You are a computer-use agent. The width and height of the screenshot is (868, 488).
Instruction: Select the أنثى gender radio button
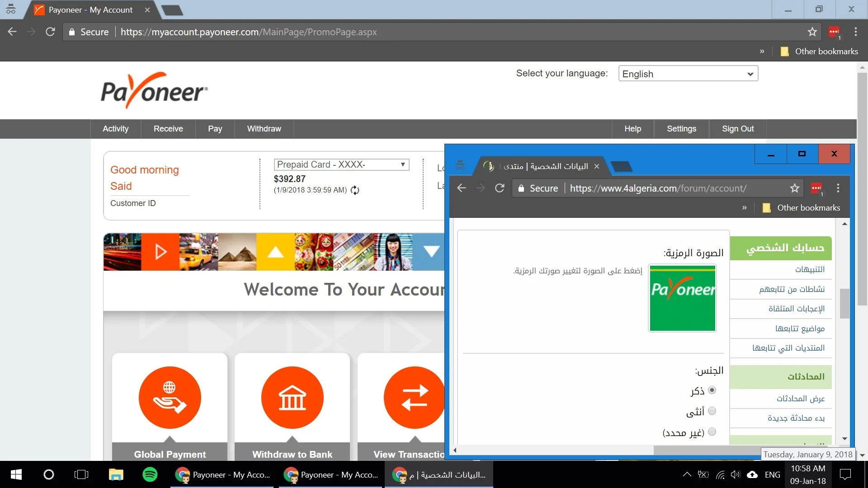coord(712,411)
